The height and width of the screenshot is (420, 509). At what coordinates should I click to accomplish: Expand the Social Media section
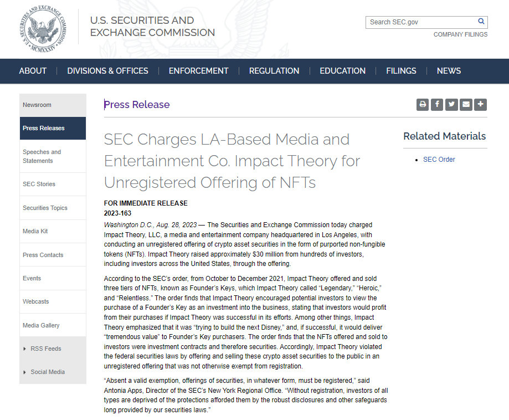pyautogui.click(x=48, y=372)
